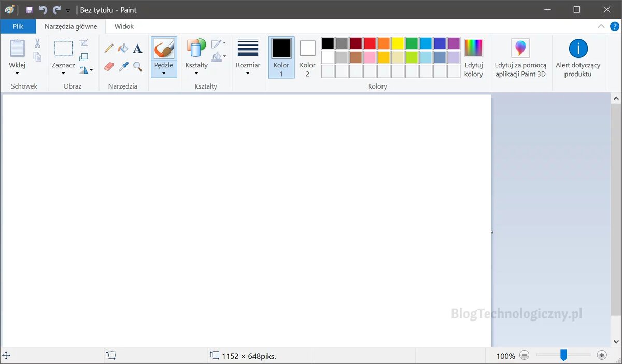Expand the Kształty dropdown arrow
Image resolution: width=622 pixels, height=364 pixels.
pyautogui.click(x=196, y=73)
